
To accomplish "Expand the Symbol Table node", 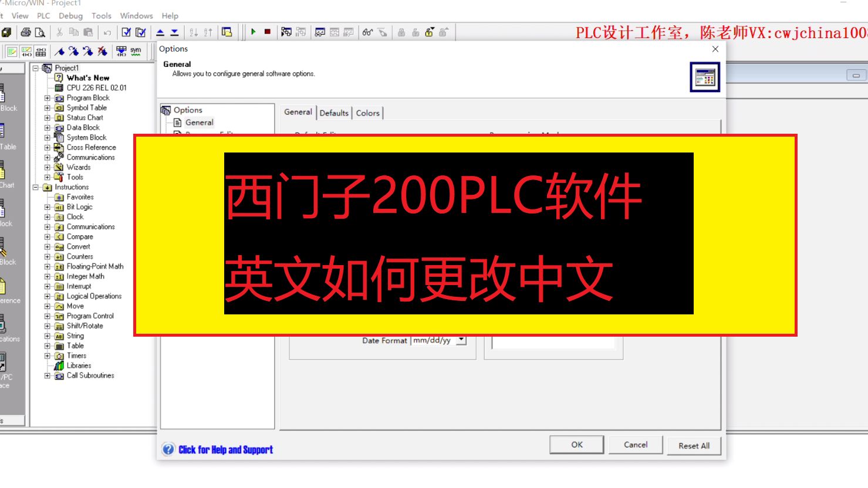I will click(x=48, y=108).
